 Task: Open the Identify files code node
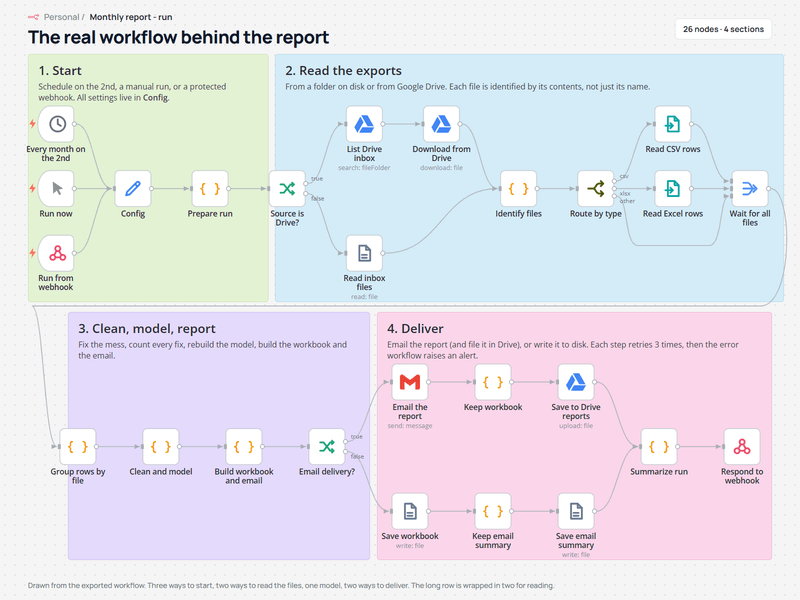tap(518, 188)
